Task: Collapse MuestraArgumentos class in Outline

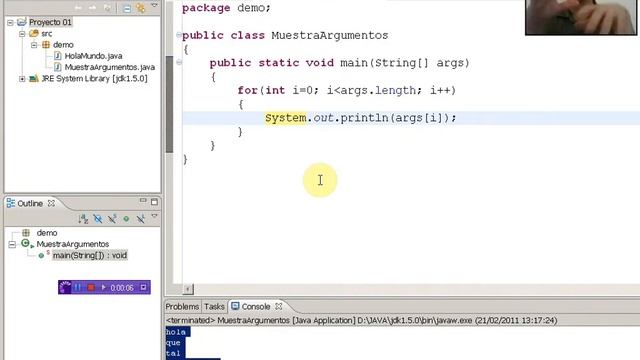Action: [12, 244]
